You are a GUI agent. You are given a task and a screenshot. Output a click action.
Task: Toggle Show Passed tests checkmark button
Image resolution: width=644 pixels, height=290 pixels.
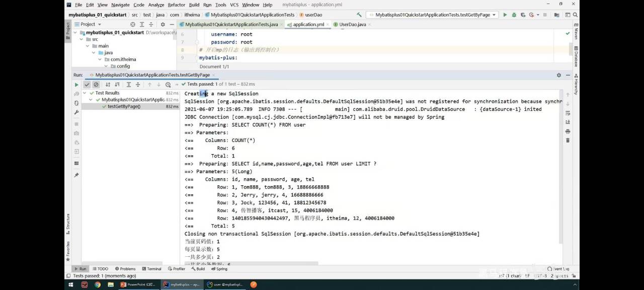point(87,85)
